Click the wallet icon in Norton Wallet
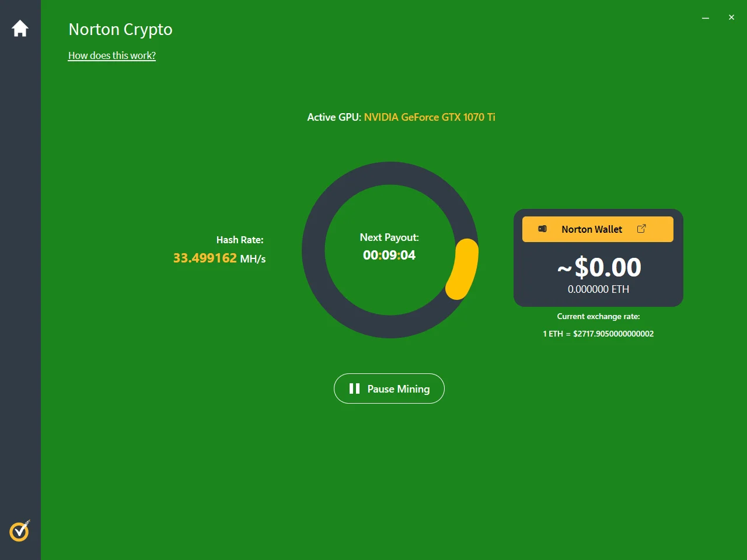Image resolution: width=747 pixels, height=560 pixels. coord(542,229)
